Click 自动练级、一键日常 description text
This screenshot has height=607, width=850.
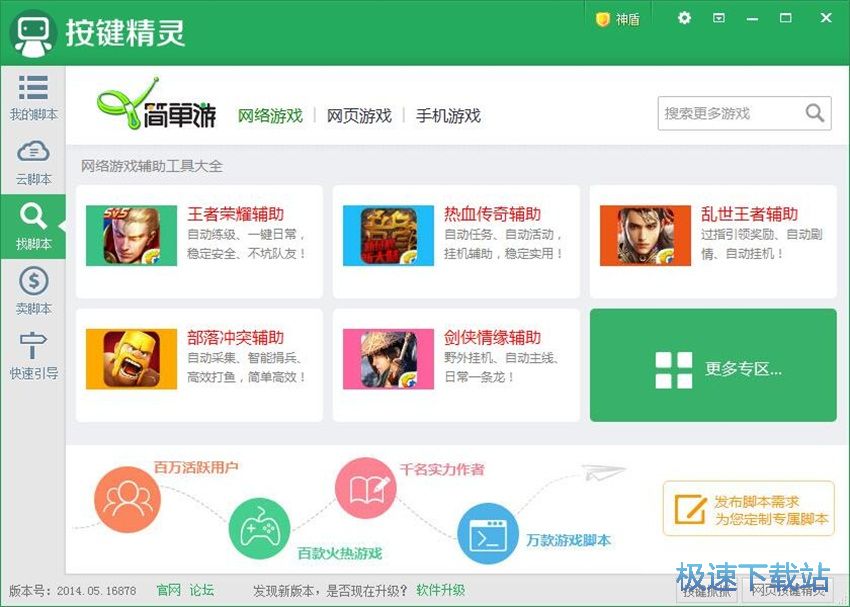pos(246,235)
